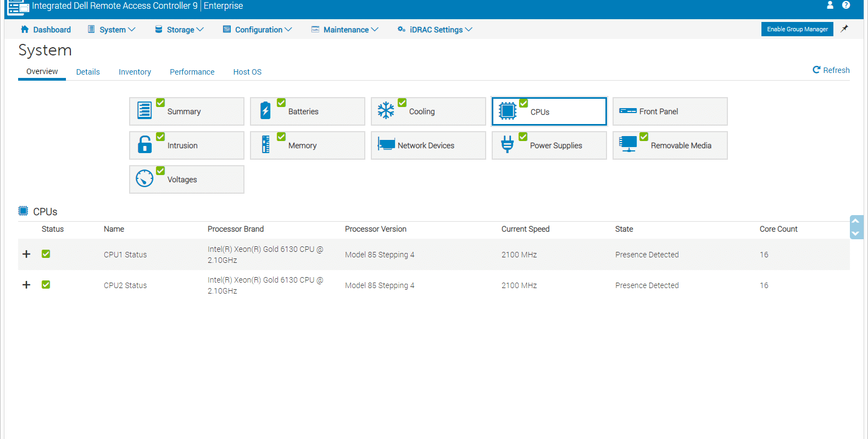Open the Power Supplies tile label
The image size is (868, 439).
(x=556, y=145)
